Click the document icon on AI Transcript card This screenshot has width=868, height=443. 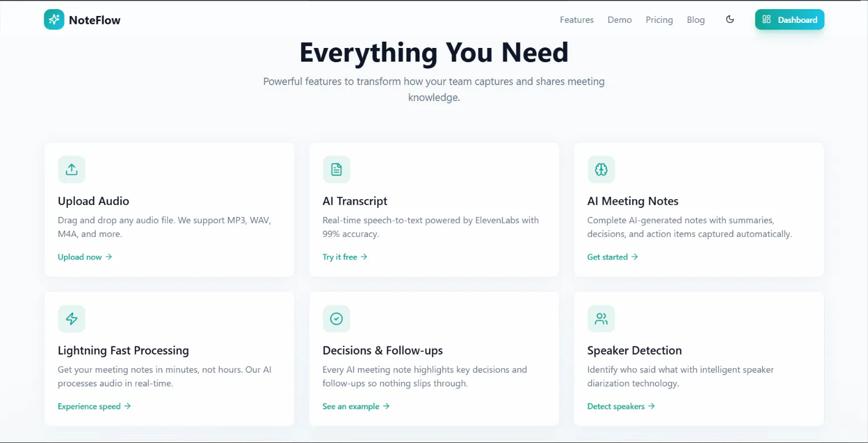pos(336,170)
